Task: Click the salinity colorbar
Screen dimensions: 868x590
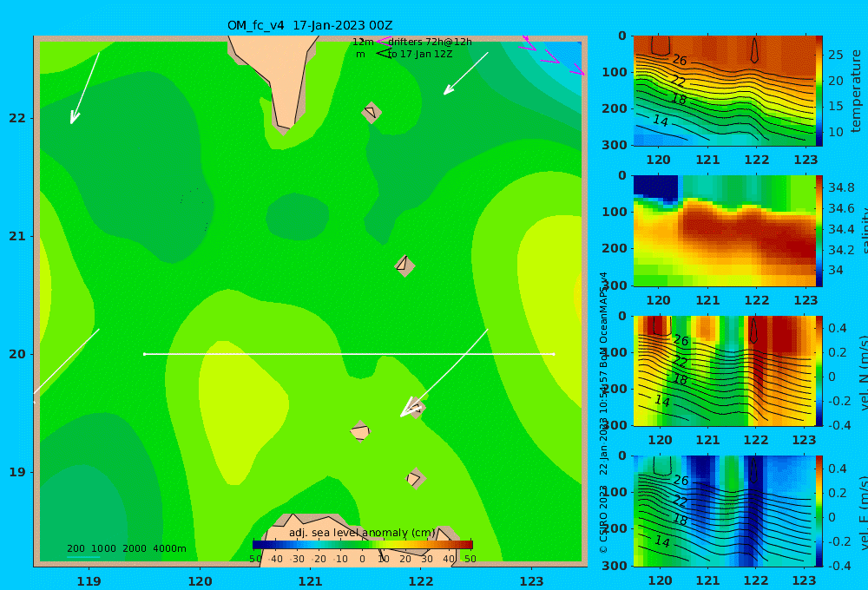Action: click(x=819, y=231)
